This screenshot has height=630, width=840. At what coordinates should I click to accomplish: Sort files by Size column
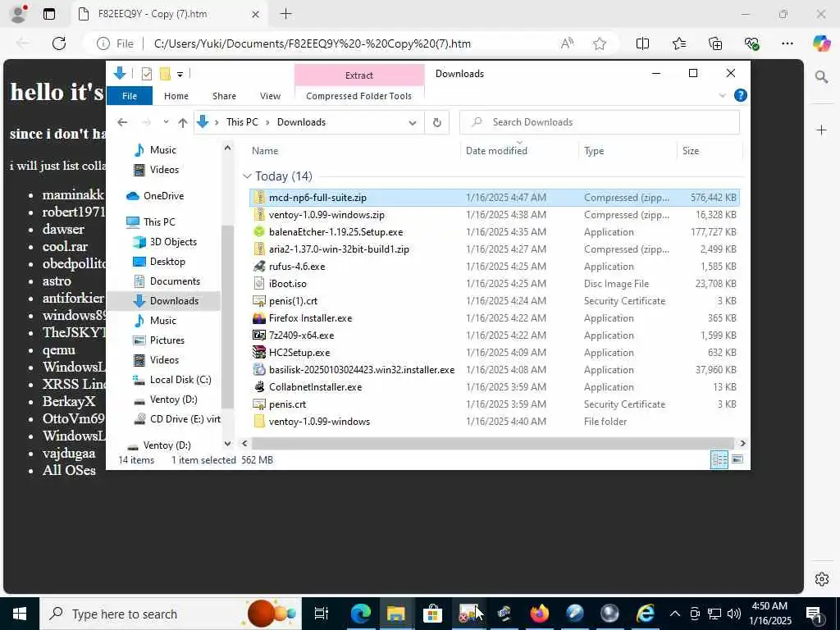coord(691,151)
